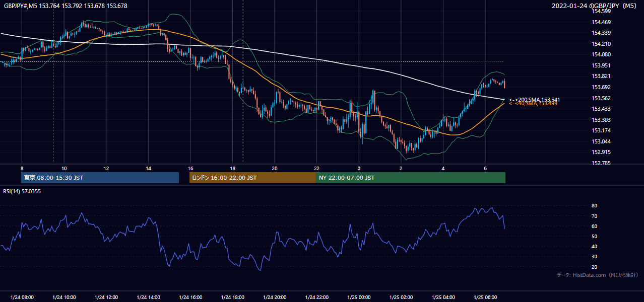The image size is (644, 302).
Task: Click the 153.044 price axis label
Action: (601, 141)
